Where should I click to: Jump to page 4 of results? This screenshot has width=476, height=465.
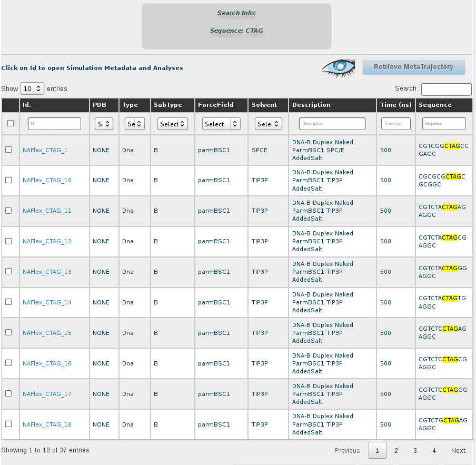click(434, 451)
